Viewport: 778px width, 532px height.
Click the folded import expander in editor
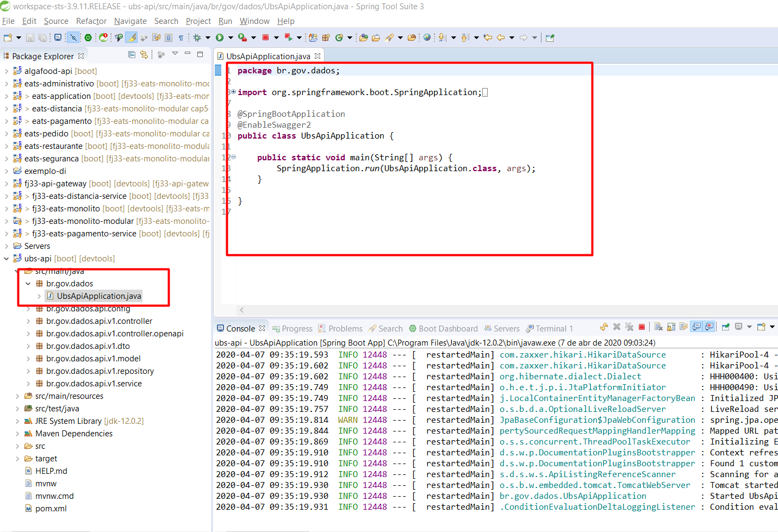click(x=233, y=92)
